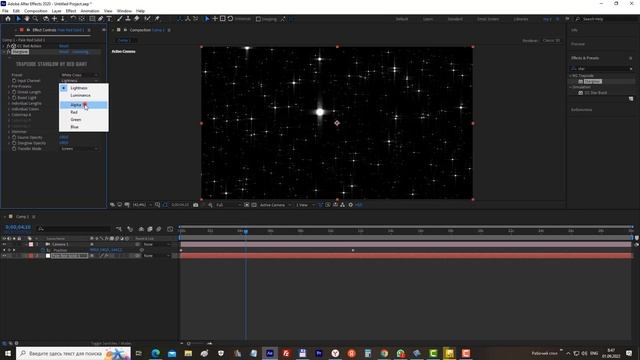Open the Active Camera view dropdown

tap(275, 205)
